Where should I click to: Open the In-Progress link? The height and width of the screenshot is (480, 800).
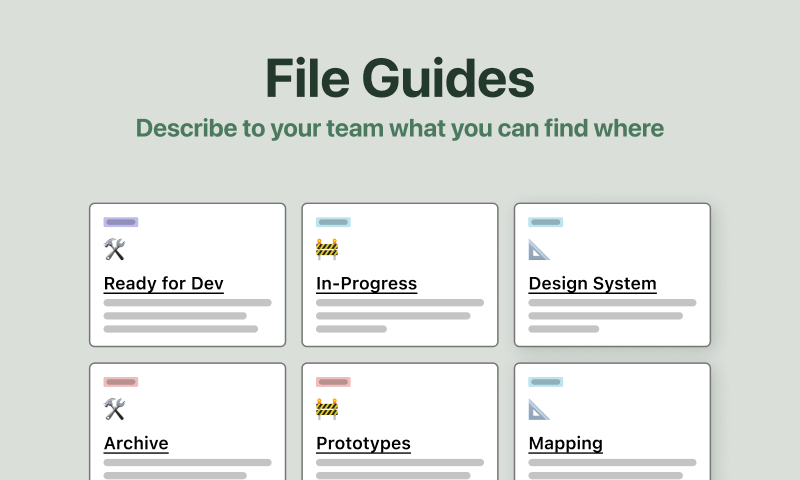coord(366,284)
